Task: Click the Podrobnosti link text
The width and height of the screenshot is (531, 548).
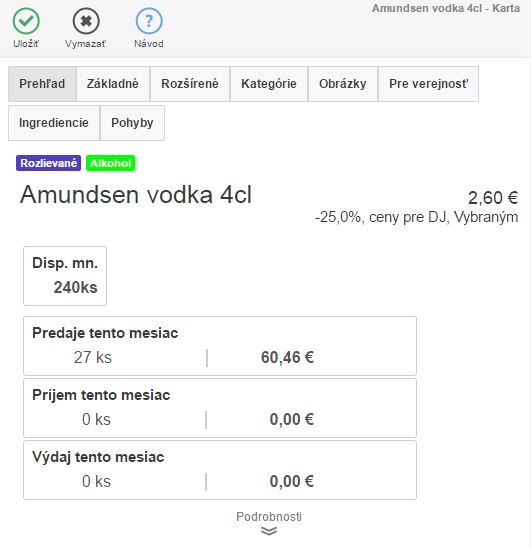Action: coord(269,517)
